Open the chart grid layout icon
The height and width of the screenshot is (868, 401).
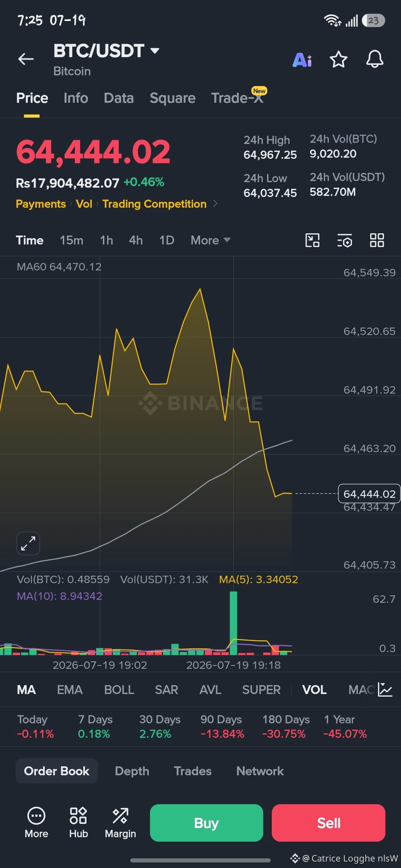point(377,240)
